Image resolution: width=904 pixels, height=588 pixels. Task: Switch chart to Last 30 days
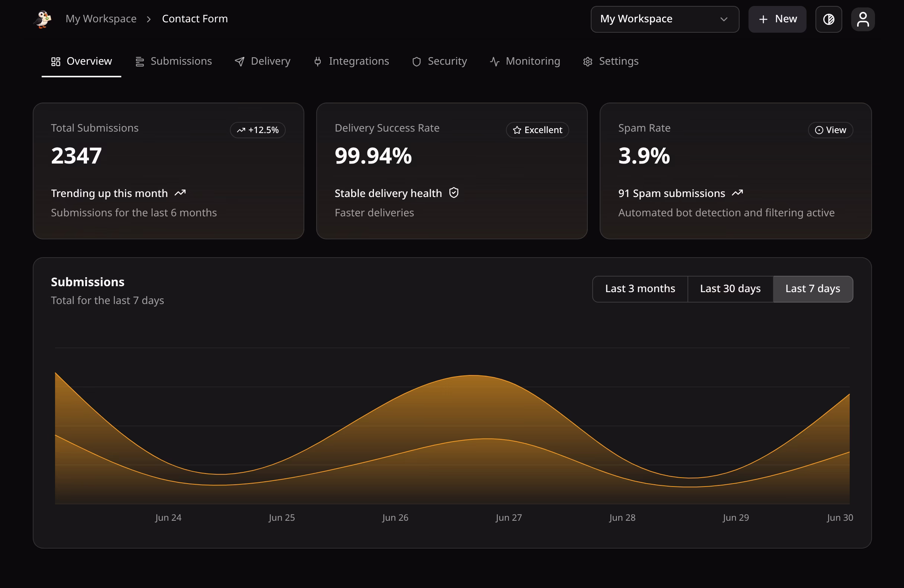click(x=730, y=289)
